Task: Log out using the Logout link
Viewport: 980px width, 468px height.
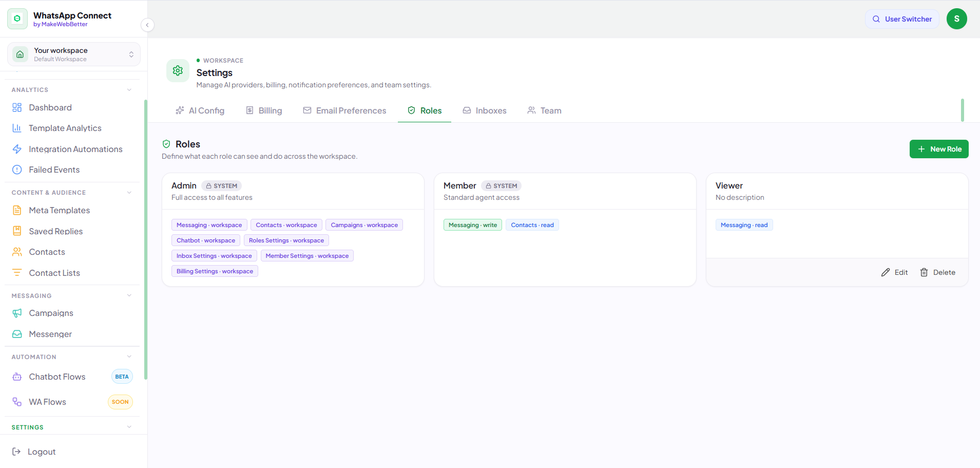Action: pos(42,452)
